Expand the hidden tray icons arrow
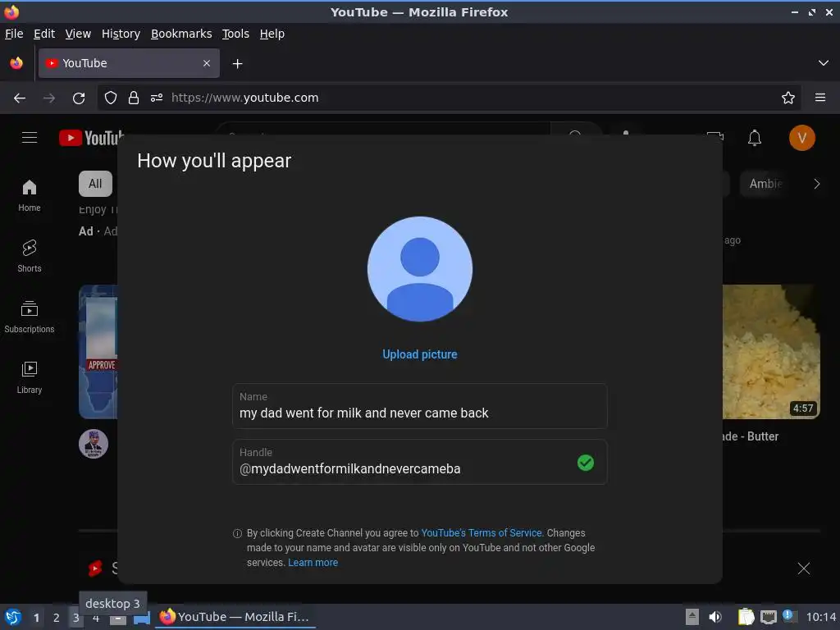 [x=692, y=617]
